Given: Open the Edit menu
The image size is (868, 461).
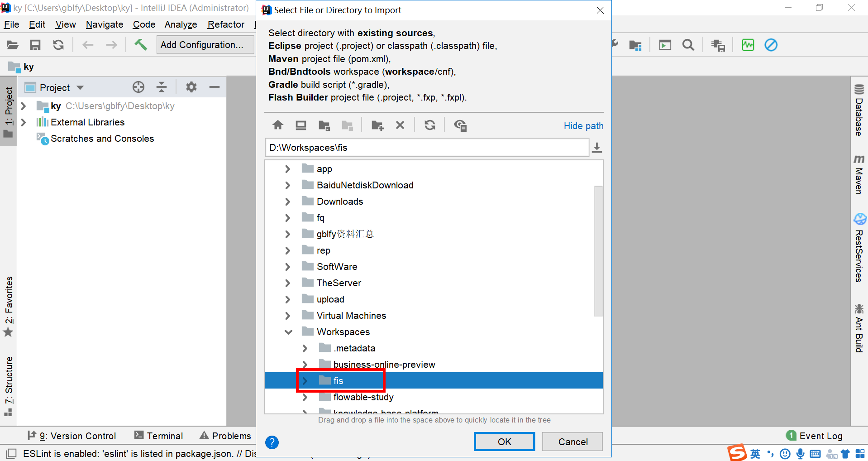Looking at the screenshot, I should click(x=37, y=24).
